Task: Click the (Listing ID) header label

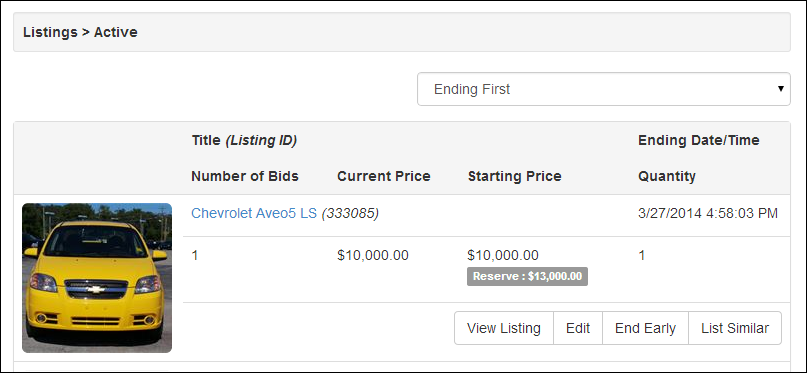Action: [261, 140]
